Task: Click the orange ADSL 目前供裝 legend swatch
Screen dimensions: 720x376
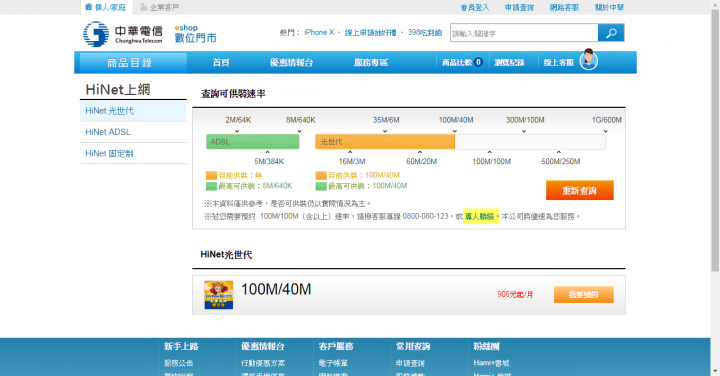Action: point(211,175)
